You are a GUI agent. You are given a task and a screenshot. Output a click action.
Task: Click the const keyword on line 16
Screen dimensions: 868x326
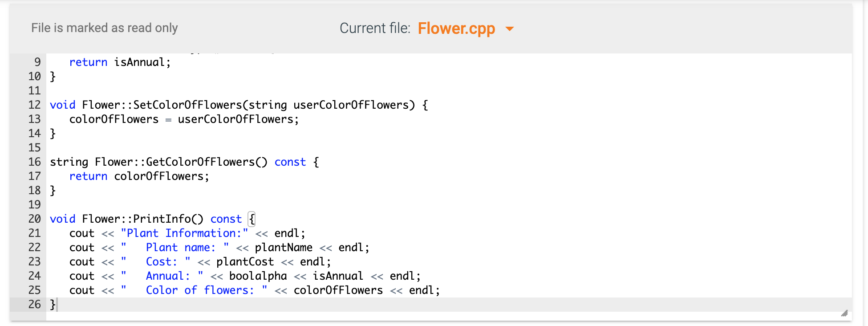pos(290,162)
